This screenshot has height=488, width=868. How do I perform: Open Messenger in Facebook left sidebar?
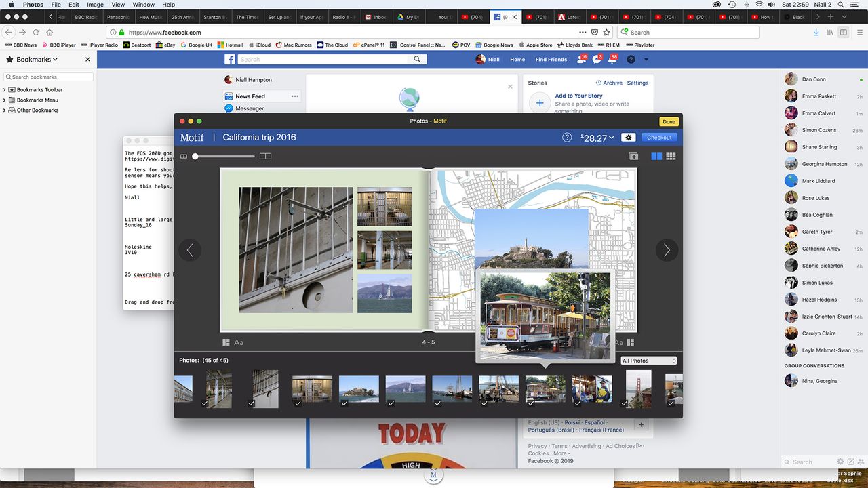(250, 108)
